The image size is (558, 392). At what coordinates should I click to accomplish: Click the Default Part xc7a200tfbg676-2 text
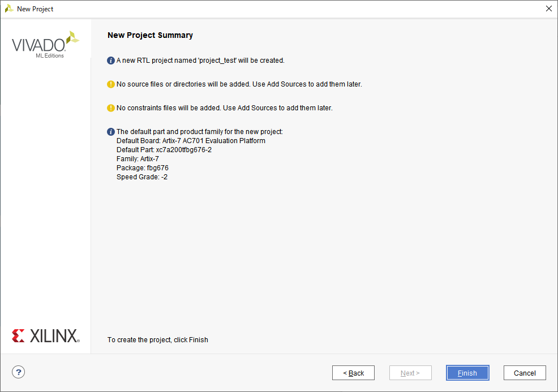[164, 150]
